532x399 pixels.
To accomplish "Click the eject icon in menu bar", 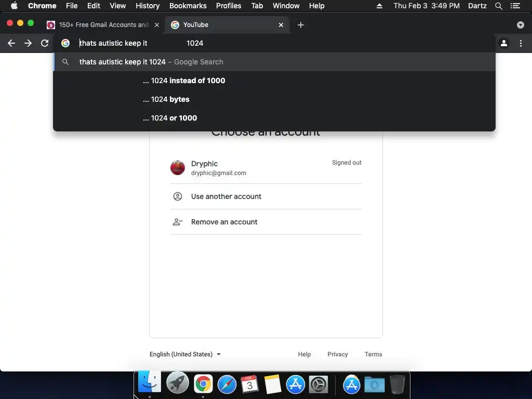I will [379, 6].
